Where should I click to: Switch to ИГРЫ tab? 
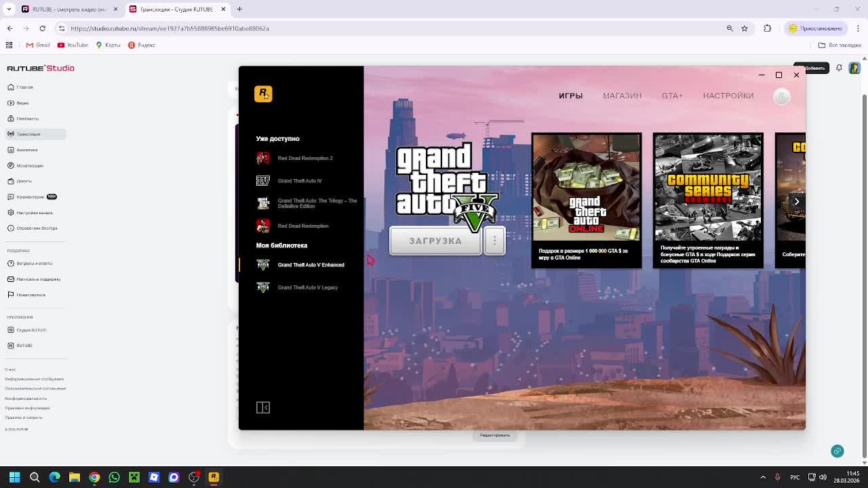pyautogui.click(x=570, y=96)
